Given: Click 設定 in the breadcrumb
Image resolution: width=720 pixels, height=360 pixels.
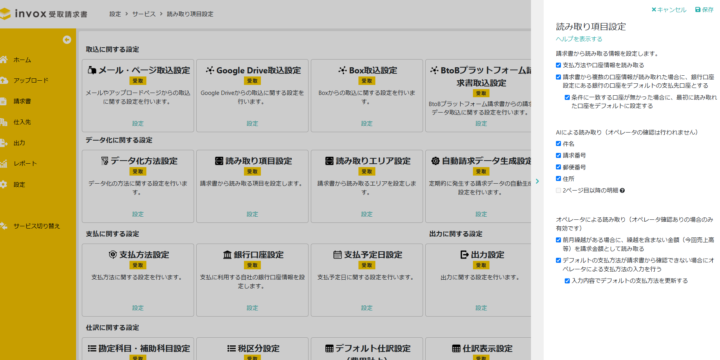Looking at the screenshot, I should pos(115,14).
